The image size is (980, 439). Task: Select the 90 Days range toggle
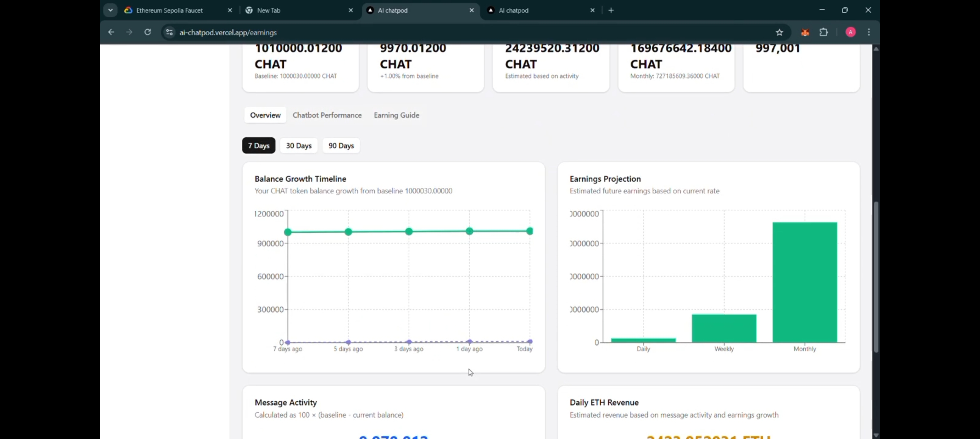pyautogui.click(x=341, y=146)
